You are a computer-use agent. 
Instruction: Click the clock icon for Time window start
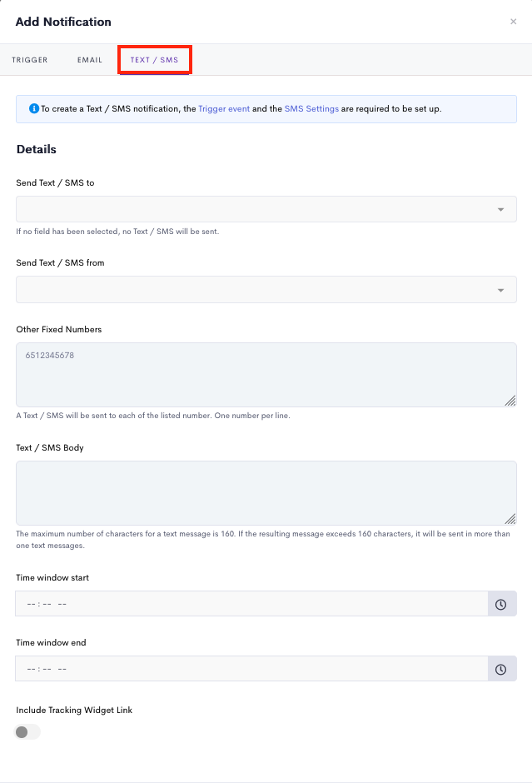(x=500, y=604)
